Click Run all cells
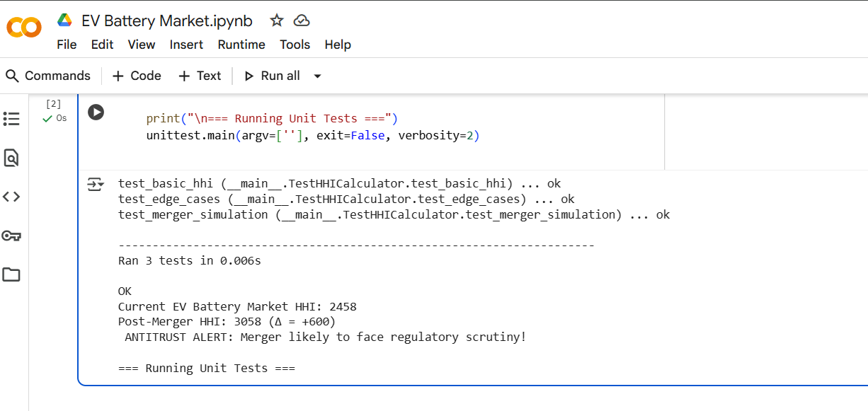The height and width of the screenshot is (411, 868). [273, 76]
